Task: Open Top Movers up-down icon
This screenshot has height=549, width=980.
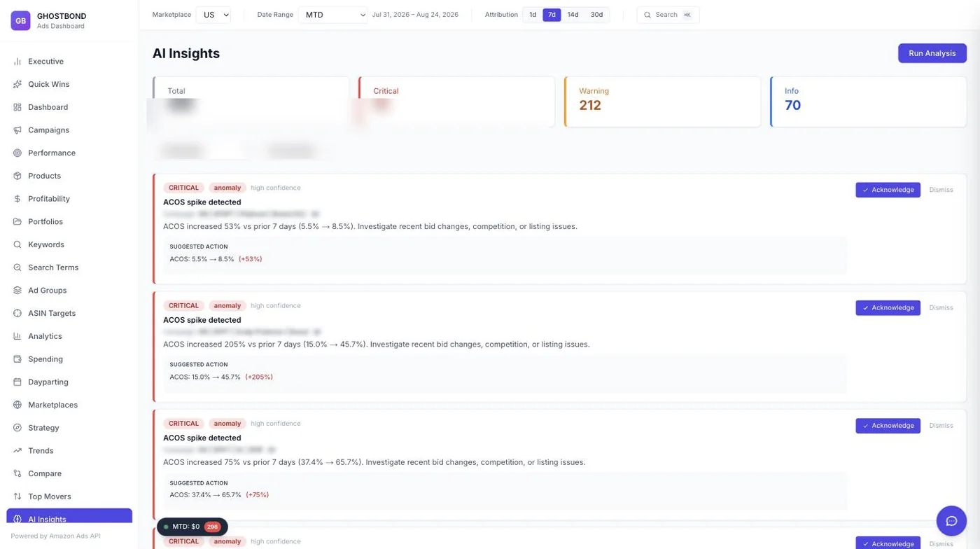Action: click(17, 496)
